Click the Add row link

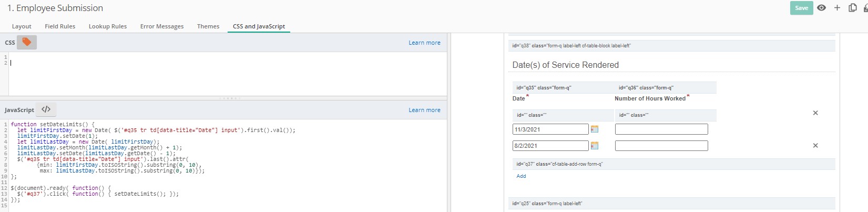coord(521,176)
